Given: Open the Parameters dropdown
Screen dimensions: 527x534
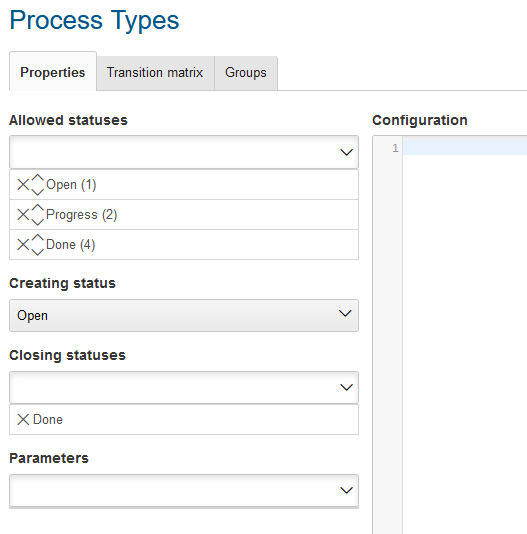Looking at the screenshot, I should [x=184, y=490].
